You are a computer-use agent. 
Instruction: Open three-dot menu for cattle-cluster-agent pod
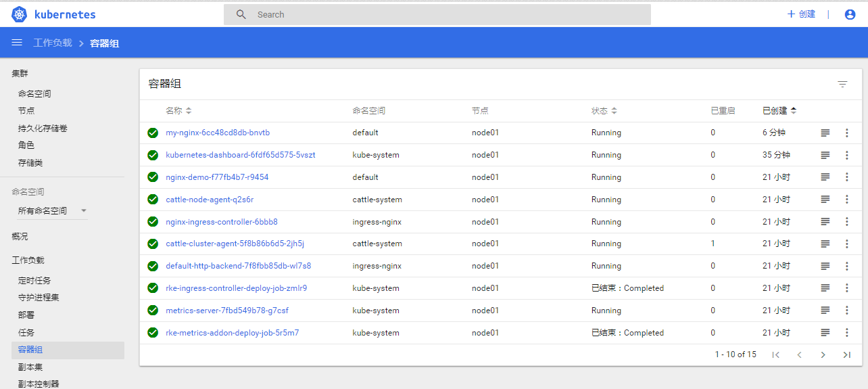(x=846, y=244)
